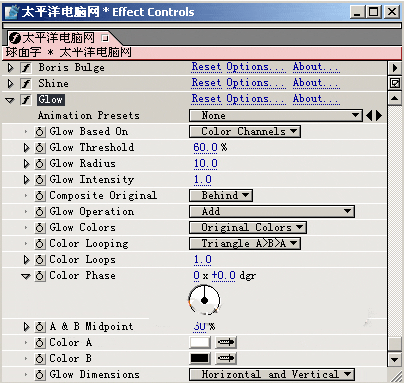This screenshot has height=383, width=404.
Task: Collapse Color Phase property
Action: [26, 276]
